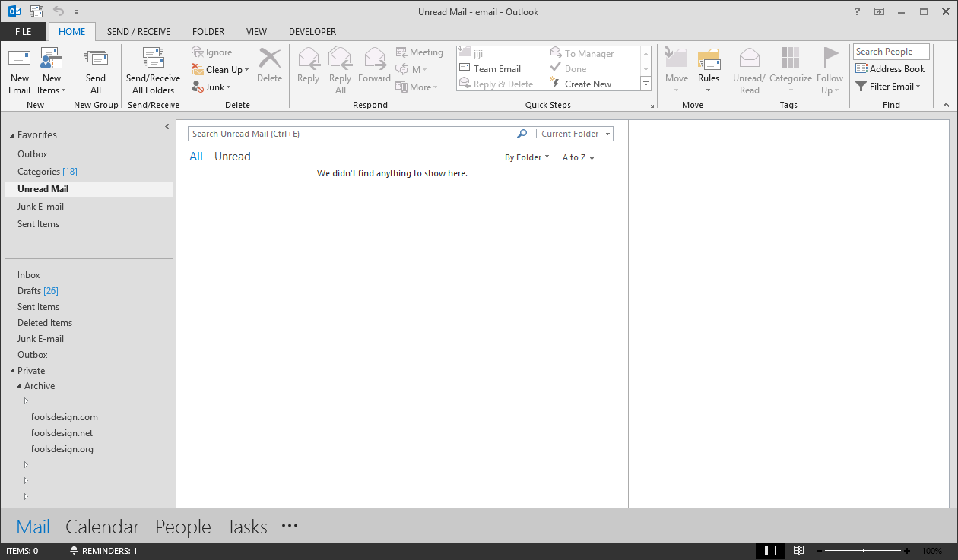Open the Address Book
Viewport: 958px width, 560px height.
(890, 68)
